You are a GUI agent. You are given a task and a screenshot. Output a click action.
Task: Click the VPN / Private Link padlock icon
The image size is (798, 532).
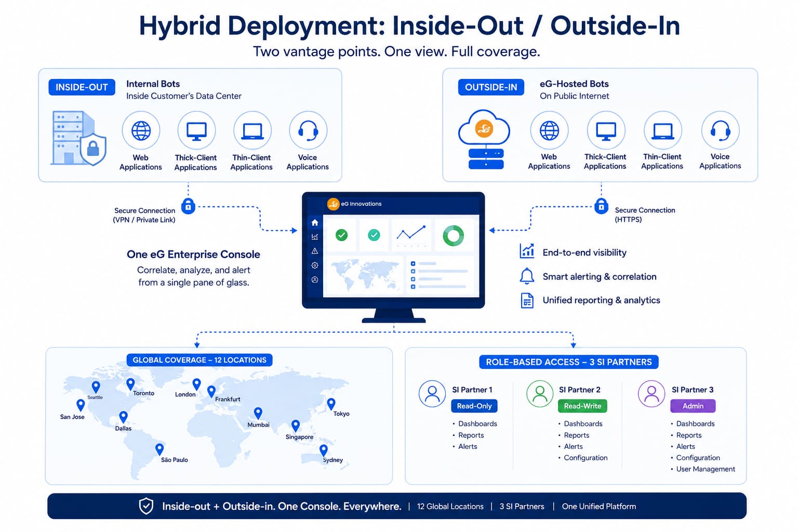tap(188, 206)
